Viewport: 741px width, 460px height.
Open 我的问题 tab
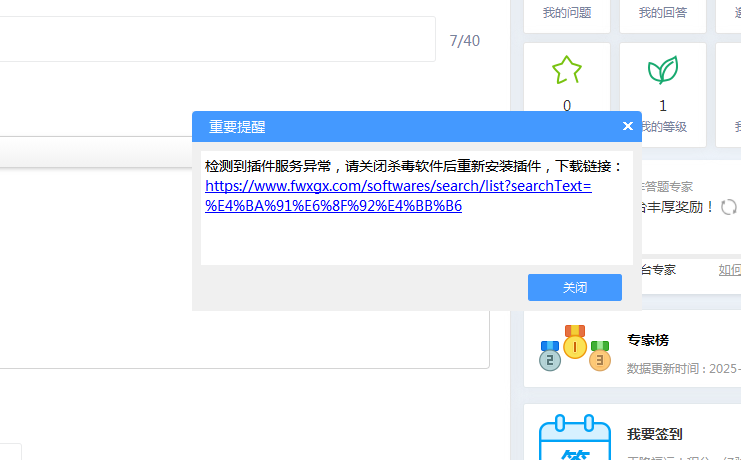pos(567,13)
